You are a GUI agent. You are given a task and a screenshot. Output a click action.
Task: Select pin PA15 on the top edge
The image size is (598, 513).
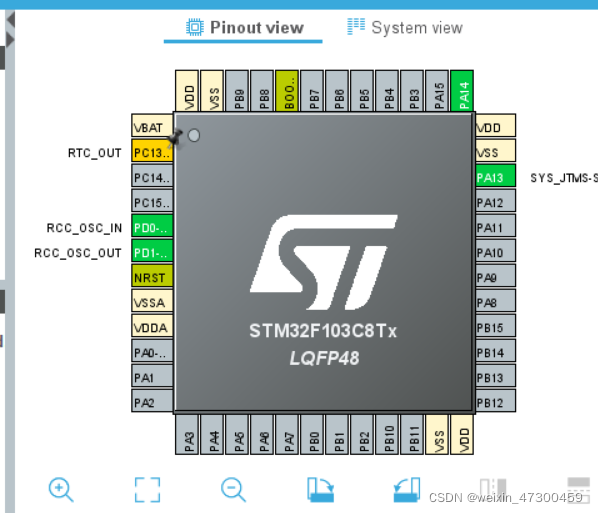(437, 91)
